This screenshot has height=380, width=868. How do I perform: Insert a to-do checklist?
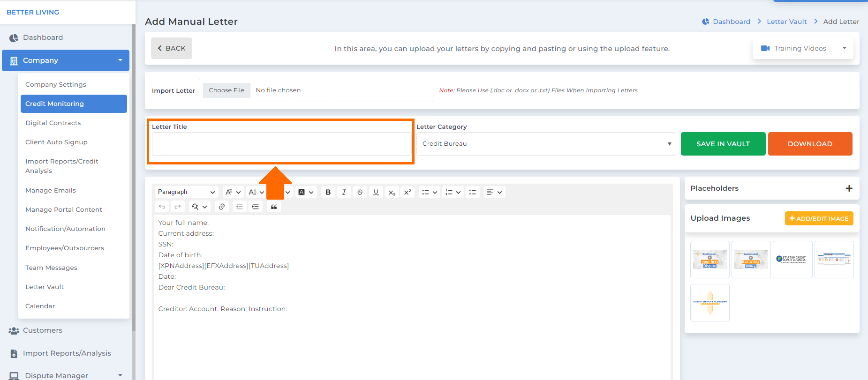(x=472, y=192)
